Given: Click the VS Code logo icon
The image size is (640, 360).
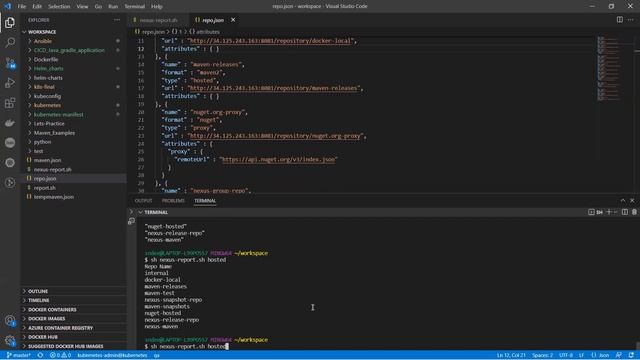Looking at the screenshot, I should (7, 6).
